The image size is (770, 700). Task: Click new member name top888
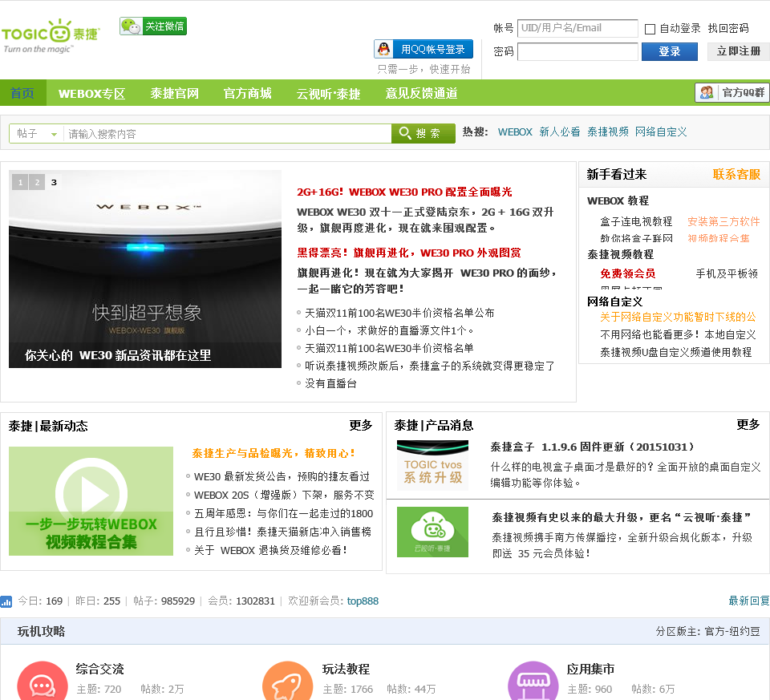click(363, 601)
